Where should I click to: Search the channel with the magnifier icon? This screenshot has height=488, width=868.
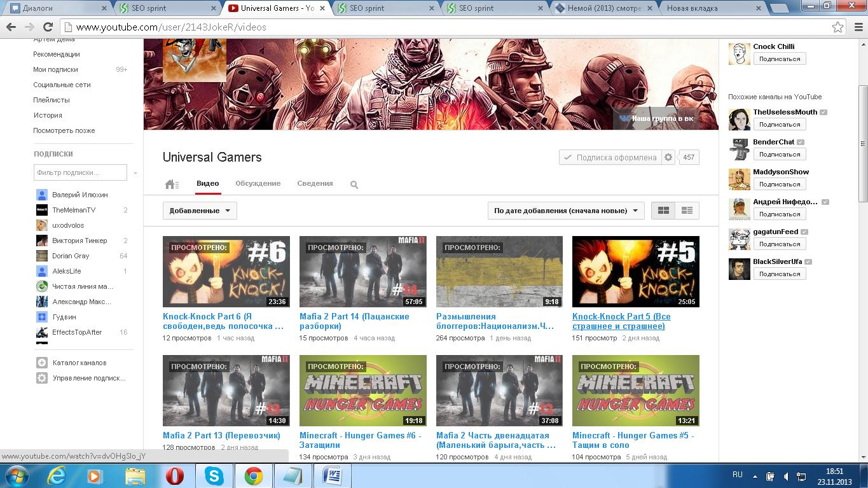point(354,185)
